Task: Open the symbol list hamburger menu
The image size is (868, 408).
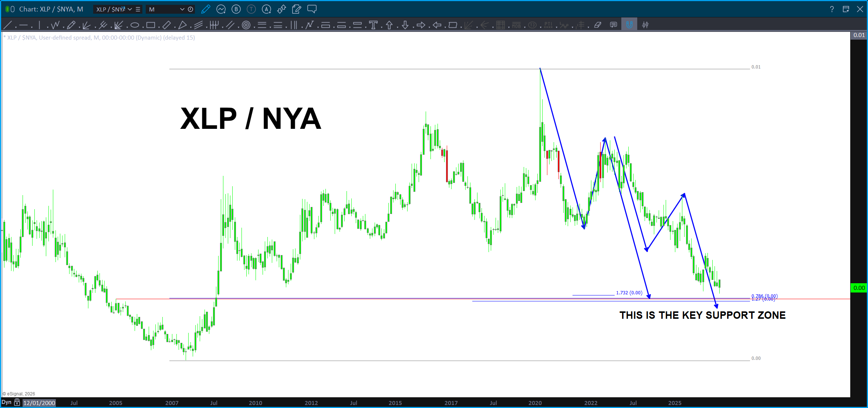Action: click(x=138, y=9)
